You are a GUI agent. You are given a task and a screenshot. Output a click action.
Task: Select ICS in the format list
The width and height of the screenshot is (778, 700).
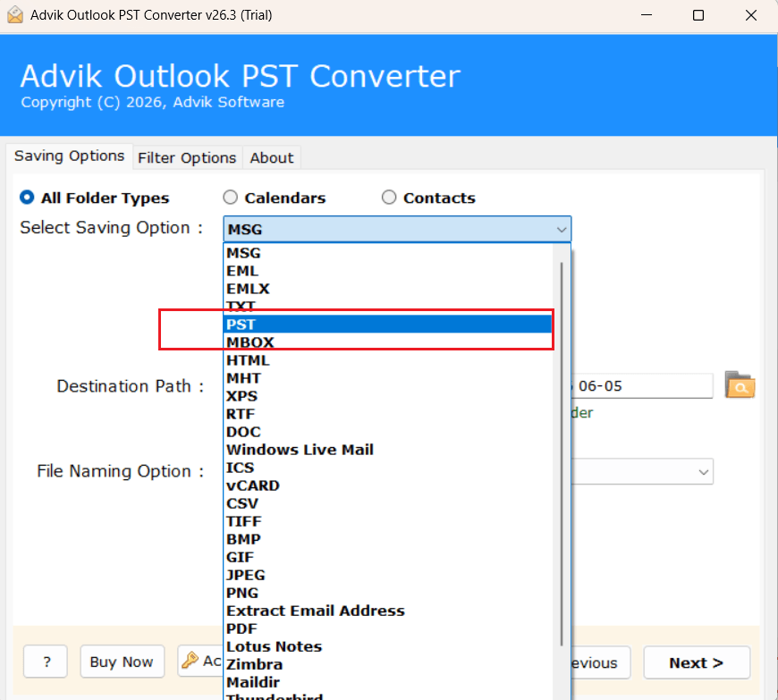coord(388,468)
